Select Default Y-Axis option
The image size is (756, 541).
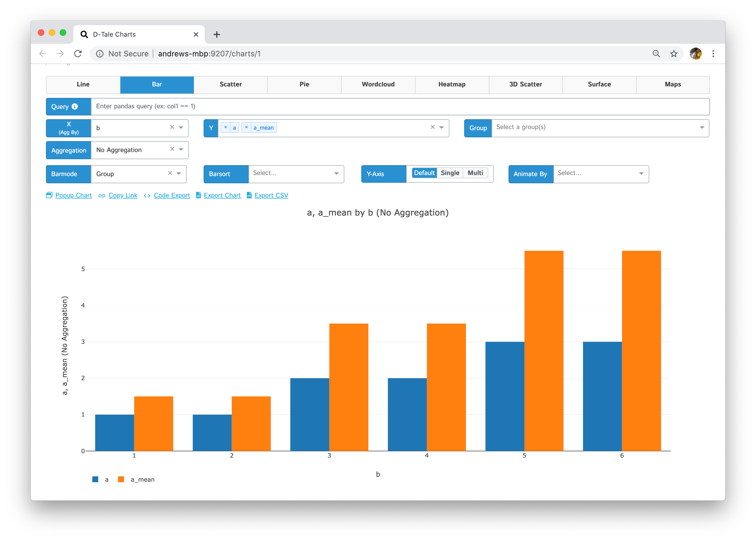[x=424, y=173]
